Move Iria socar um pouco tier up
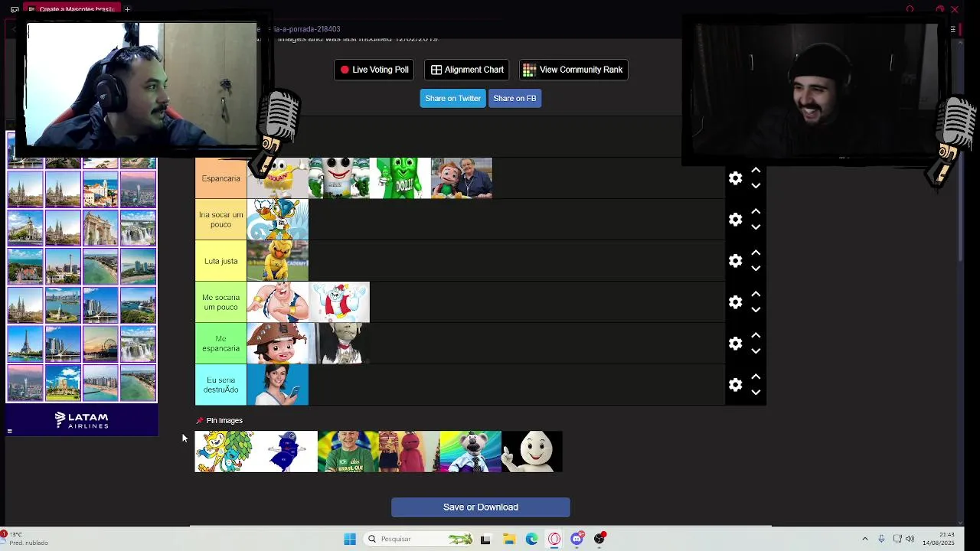 click(x=756, y=211)
